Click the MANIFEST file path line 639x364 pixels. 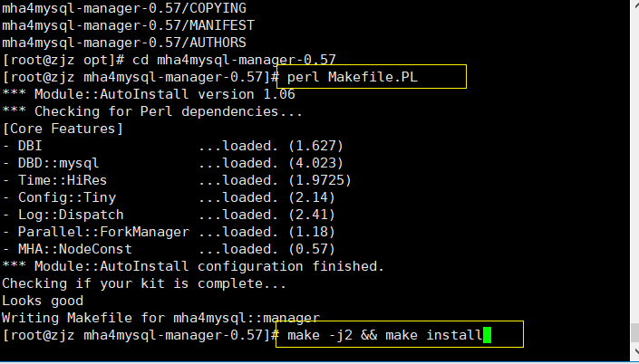128,25
